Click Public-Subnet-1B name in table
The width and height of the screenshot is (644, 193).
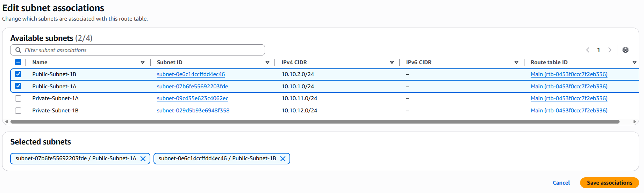click(54, 74)
